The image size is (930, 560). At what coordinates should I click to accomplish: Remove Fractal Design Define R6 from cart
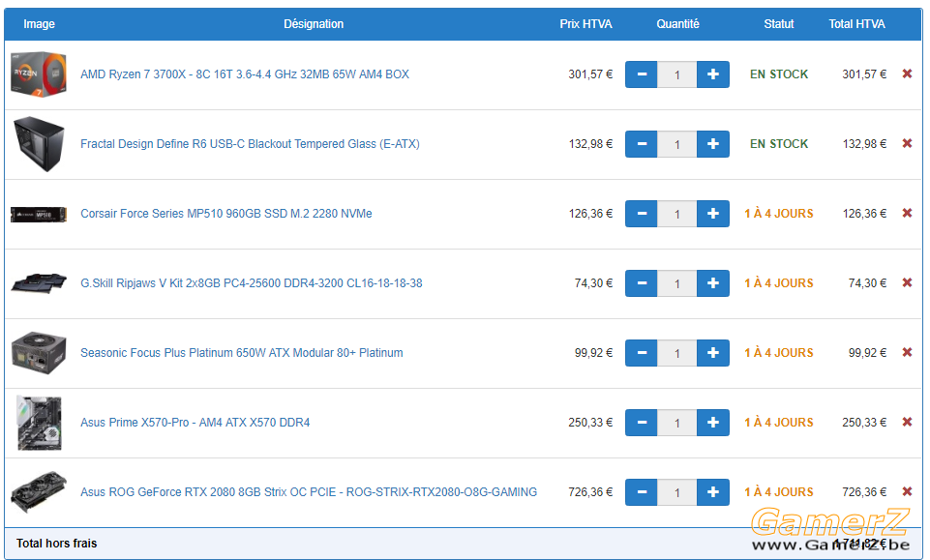906,143
